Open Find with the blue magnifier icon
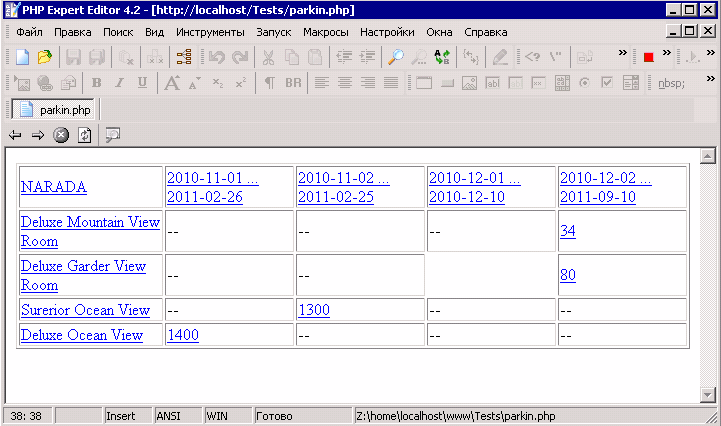This screenshot has height=426, width=721. pyautogui.click(x=396, y=57)
